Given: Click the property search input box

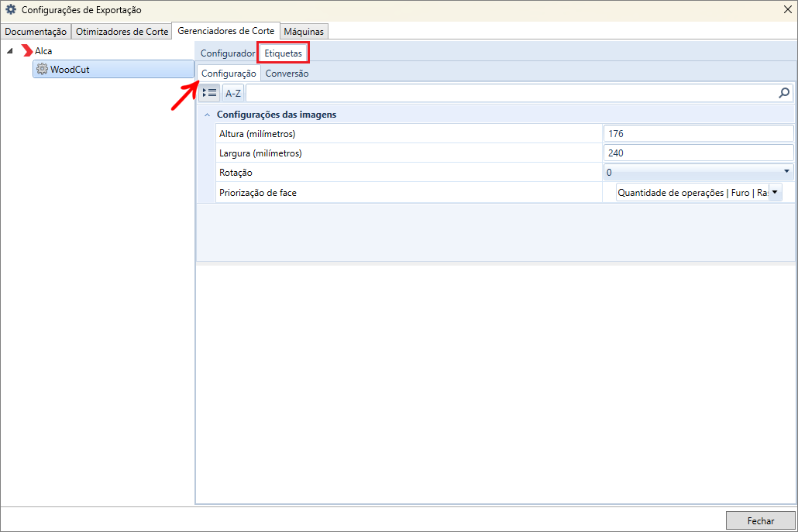Looking at the screenshot, I should 512,93.
